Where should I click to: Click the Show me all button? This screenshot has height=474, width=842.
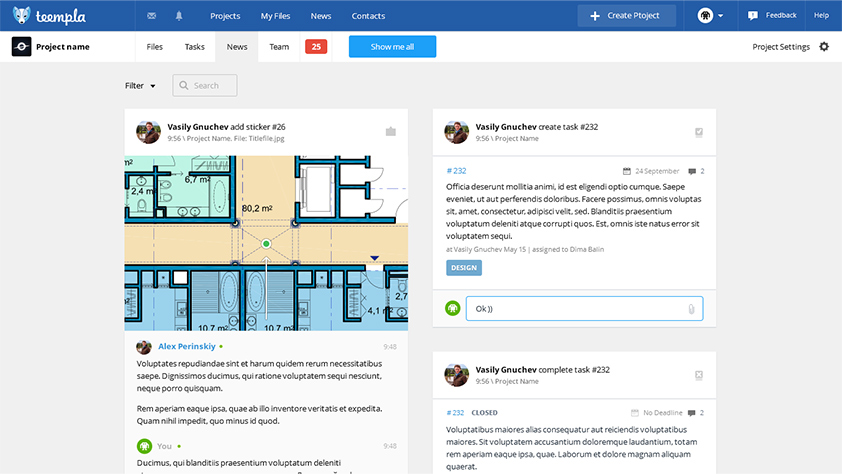[392, 47]
